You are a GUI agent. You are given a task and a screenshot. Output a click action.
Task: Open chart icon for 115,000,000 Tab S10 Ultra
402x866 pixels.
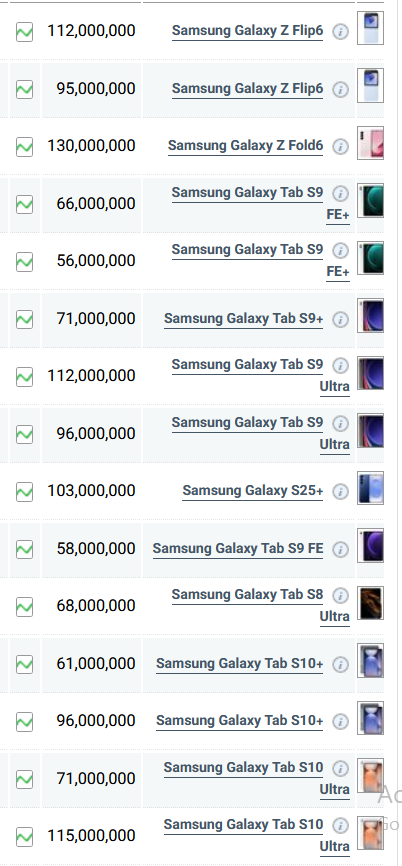tap(24, 836)
